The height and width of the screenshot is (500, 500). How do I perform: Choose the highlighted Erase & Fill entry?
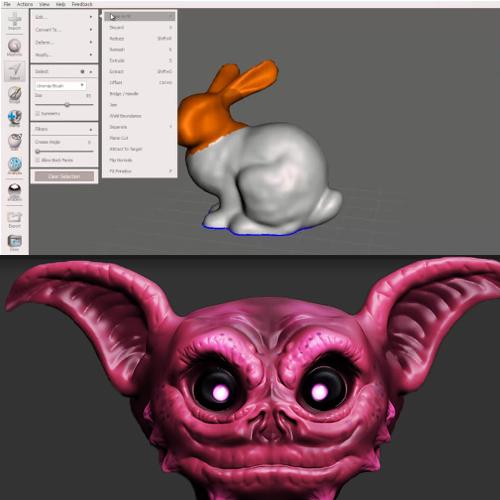(140, 16)
